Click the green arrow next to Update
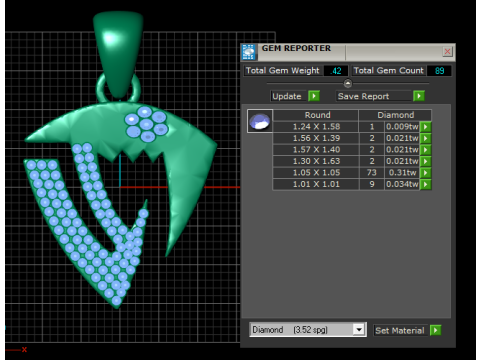The width and height of the screenshot is (480, 360). pyautogui.click(x=314, y=96)
